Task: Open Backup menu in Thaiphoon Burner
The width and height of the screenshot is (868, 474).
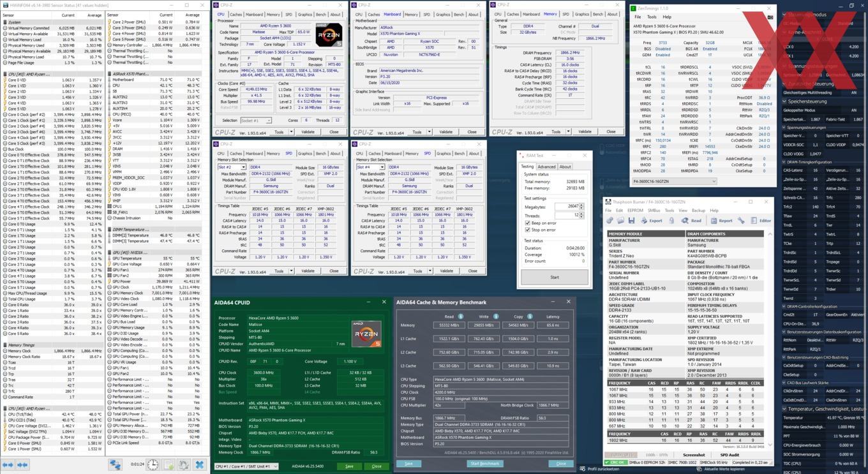Action: pos(698,211)
